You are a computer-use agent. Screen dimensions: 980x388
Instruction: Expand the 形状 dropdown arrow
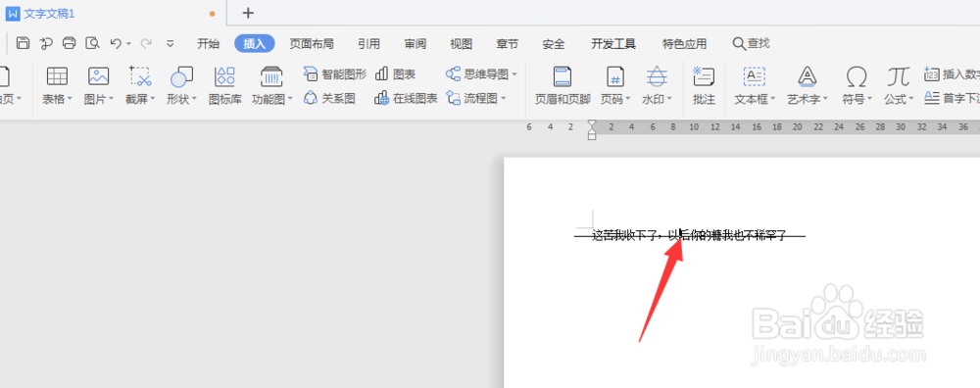(194, 99)
